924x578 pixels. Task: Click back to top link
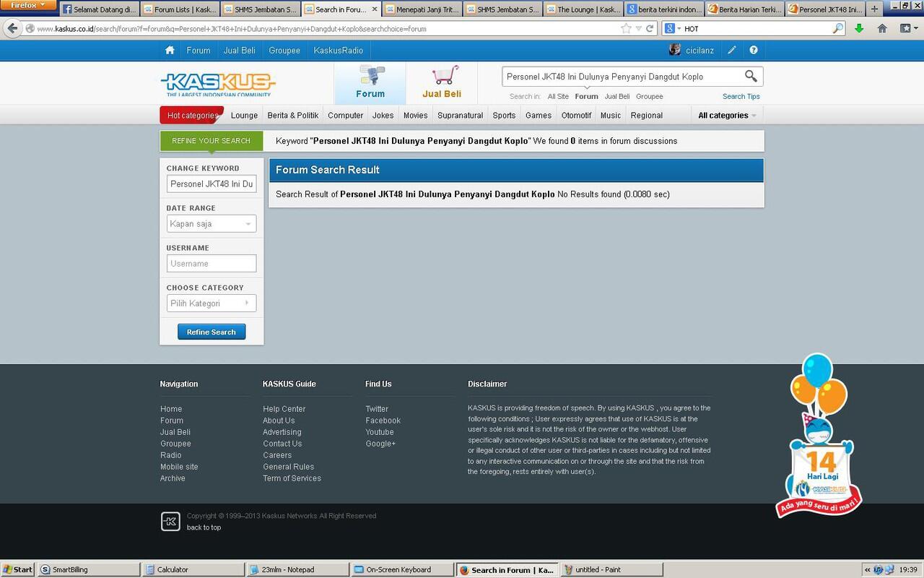coord(204,527)
